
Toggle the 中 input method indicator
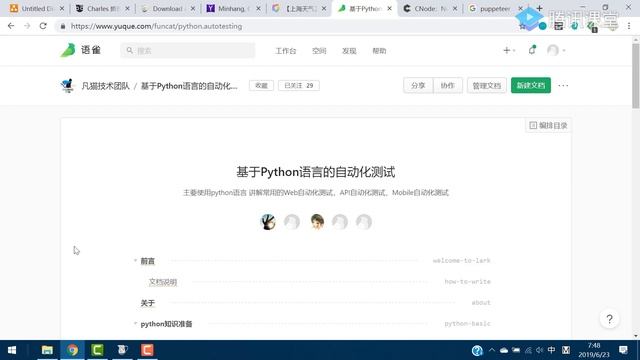(551, 350)
